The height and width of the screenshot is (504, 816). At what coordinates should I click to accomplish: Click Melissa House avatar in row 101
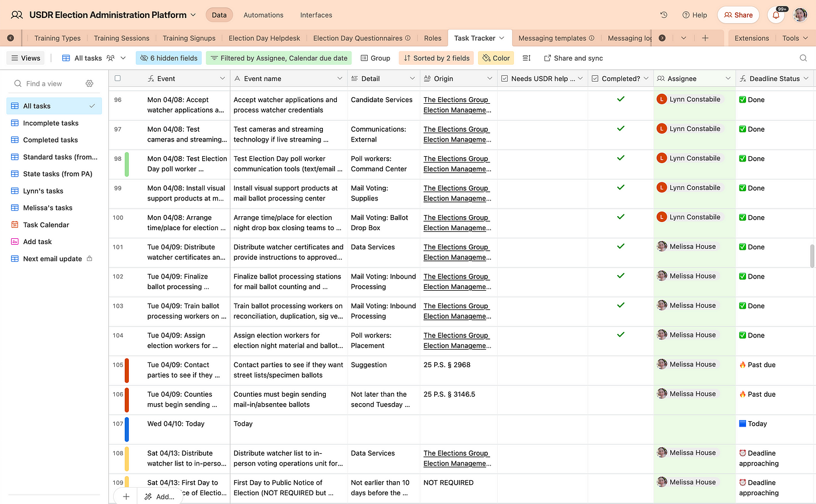point(662,246)
